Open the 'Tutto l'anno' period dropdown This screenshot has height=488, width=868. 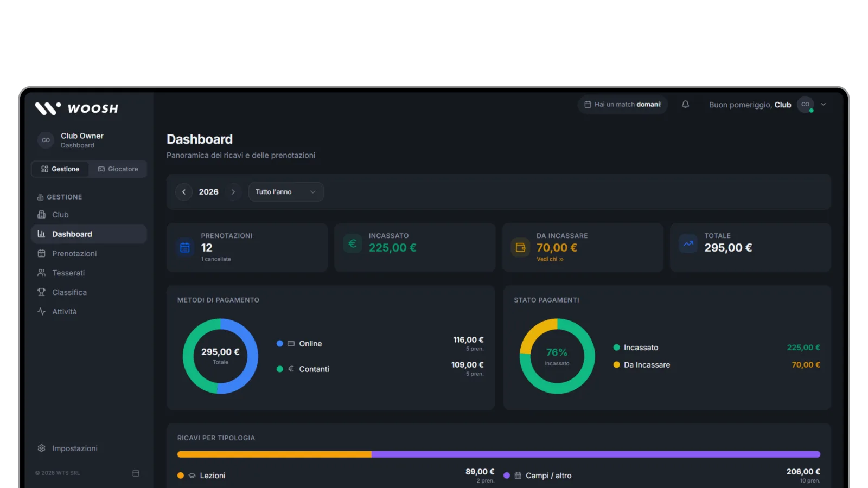click(286, 192)
